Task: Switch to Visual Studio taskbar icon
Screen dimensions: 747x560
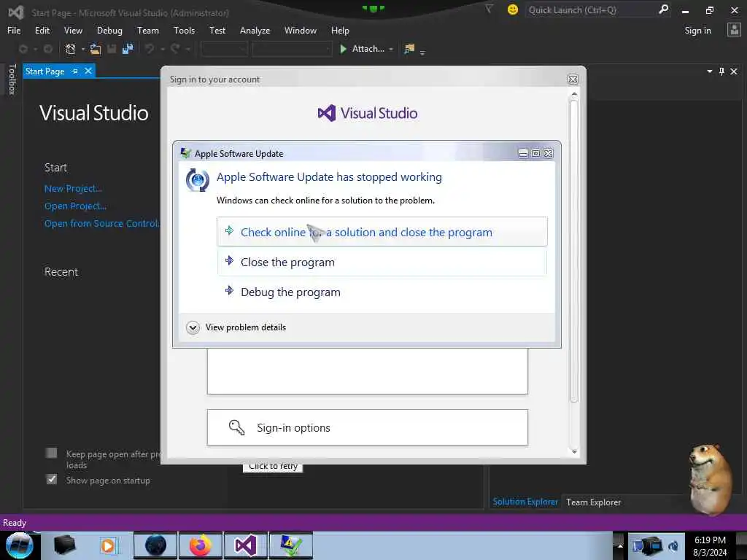Action: click(245, 545)
